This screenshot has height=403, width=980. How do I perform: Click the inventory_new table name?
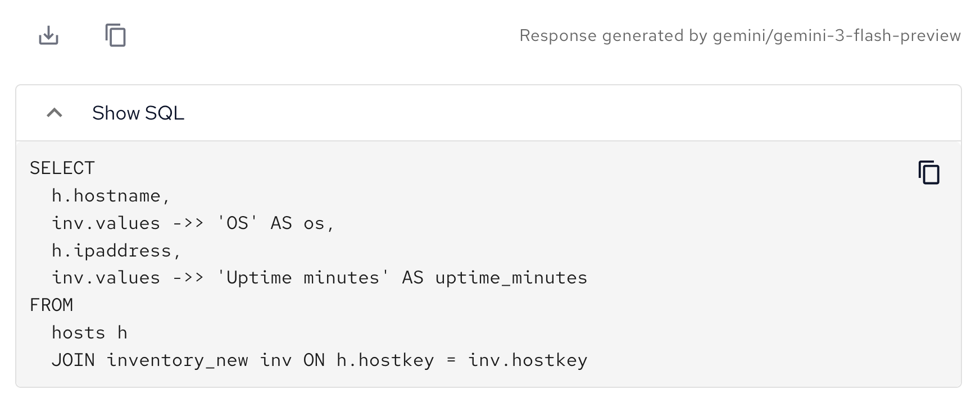[177, 360]
